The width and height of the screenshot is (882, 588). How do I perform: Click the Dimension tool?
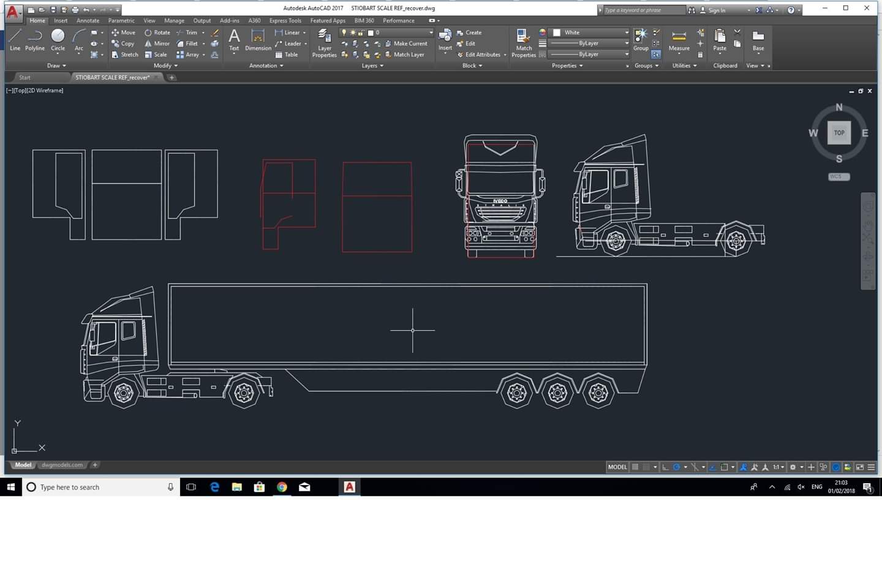click(258, 40)
